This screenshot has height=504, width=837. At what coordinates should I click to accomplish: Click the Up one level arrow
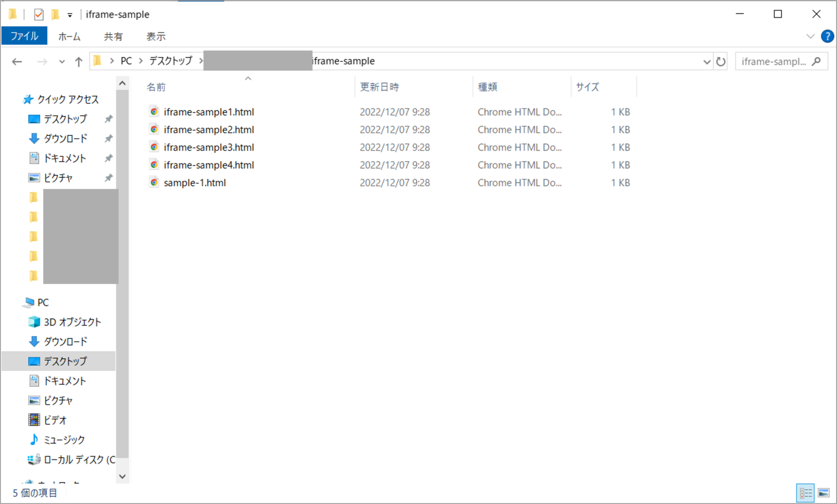[78, 61]
